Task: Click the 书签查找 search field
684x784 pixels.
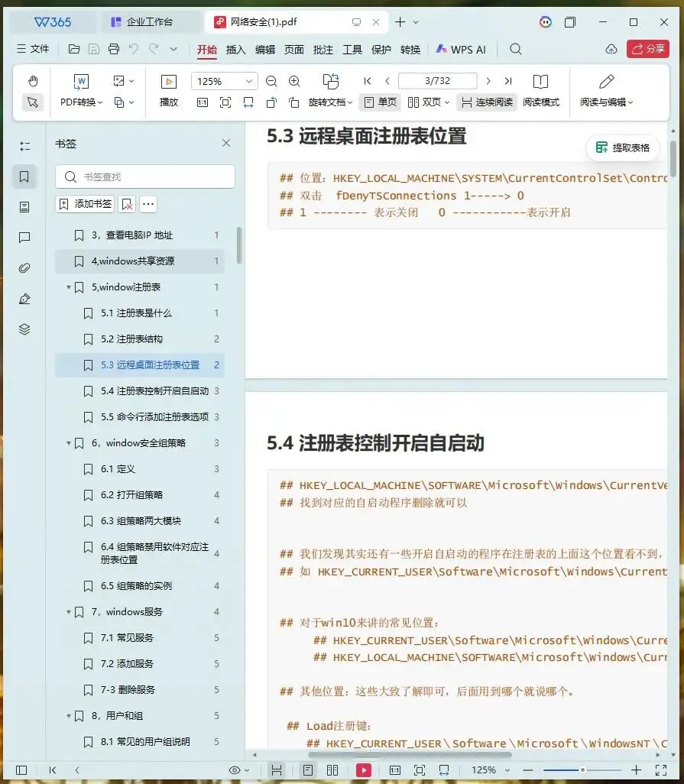Action: [145, 177]
